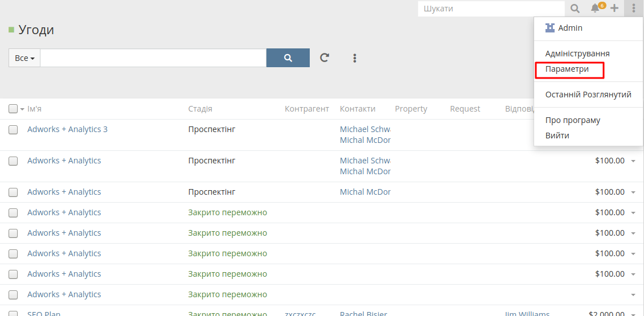Toggle the select-all checkbox in header
The image size is (644, 316).
[13, 109]
